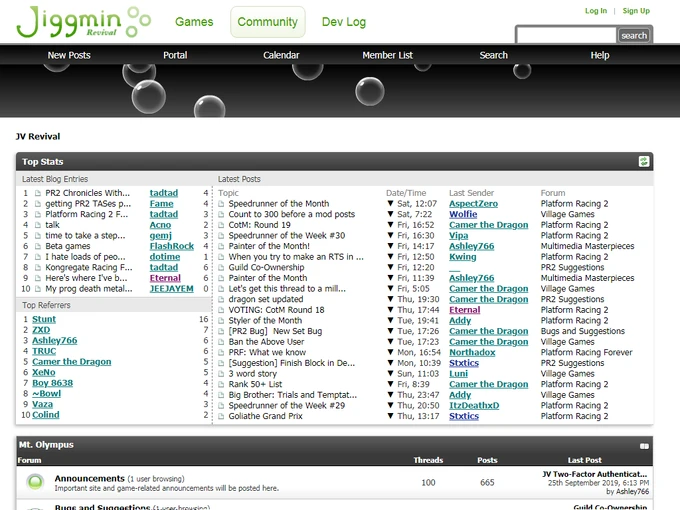This screenshot has width=680, height=510.
Task: Open New Posts in navigation bar
Action: (69, 55)
